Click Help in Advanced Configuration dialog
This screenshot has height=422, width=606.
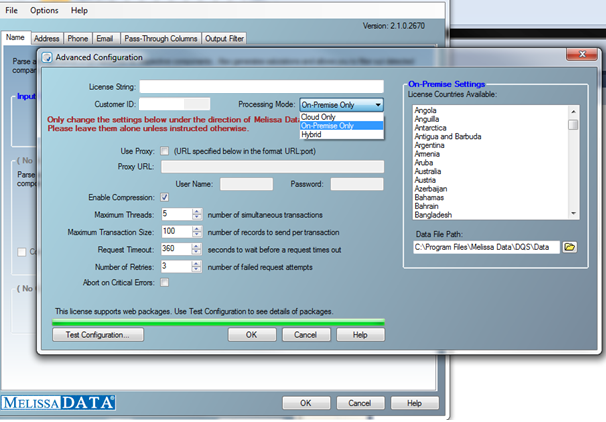(360, 335)
